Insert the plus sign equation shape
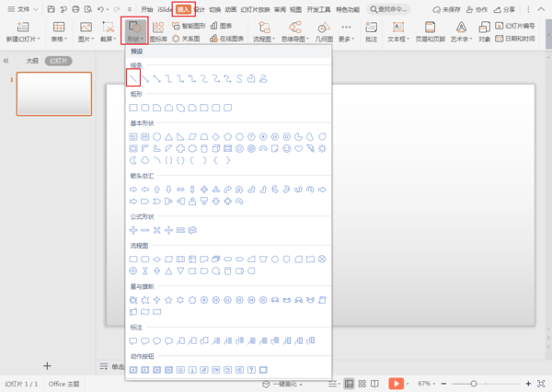This screenshot has height=392, width=552. (133, 229)
